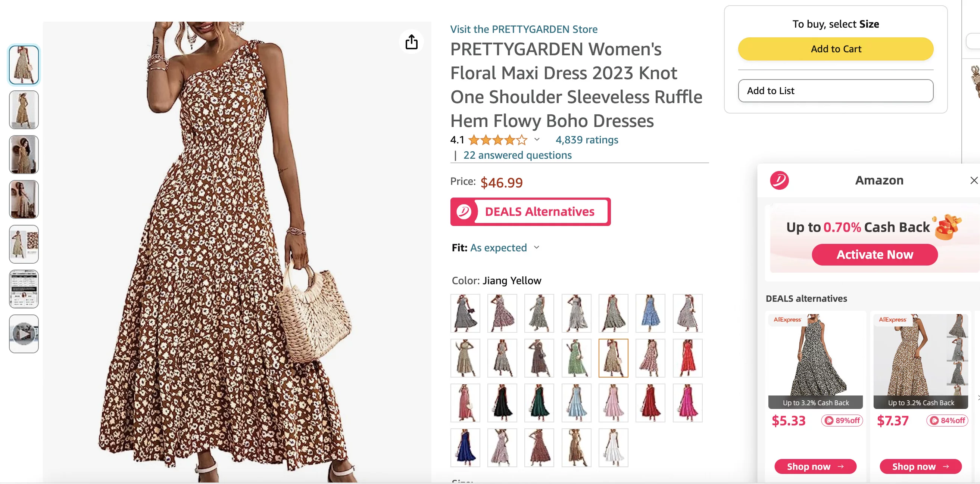
Task: Select the black dress color swatch
Action: (502, 403)
